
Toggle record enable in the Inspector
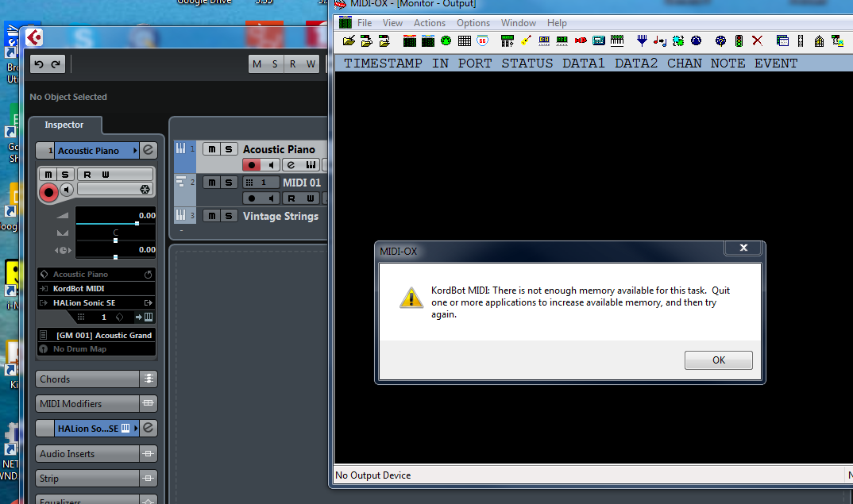coord(48,192)
